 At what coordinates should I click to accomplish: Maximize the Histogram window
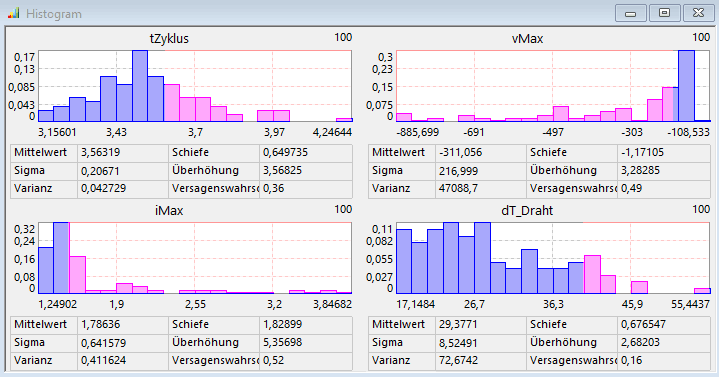(664, 13)
